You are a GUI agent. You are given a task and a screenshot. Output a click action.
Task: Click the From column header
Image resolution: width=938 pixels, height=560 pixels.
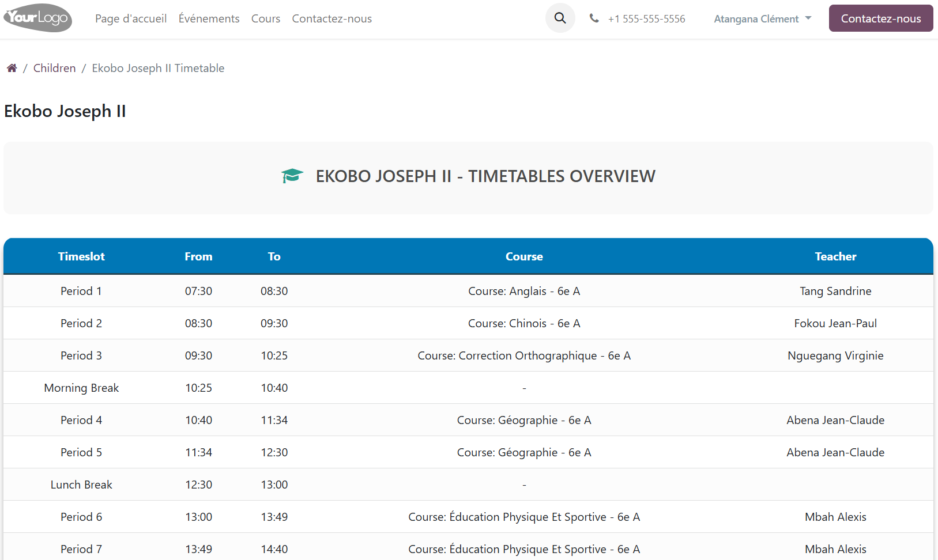198,256
